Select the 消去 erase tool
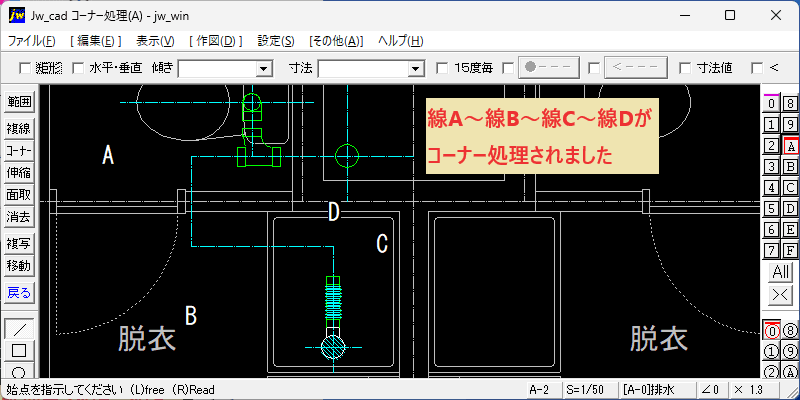The height and width of the screenshot is (400, 800). coord(19,217)
